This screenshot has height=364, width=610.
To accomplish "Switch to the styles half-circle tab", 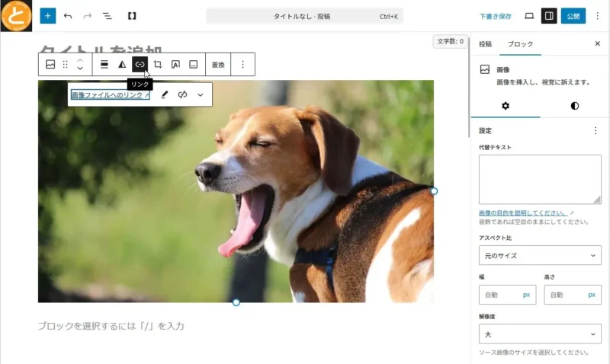I will (x=574, y=106).
